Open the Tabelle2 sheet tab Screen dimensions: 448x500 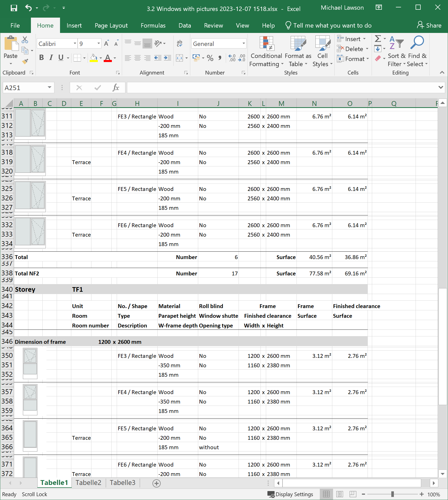[88, 483]
